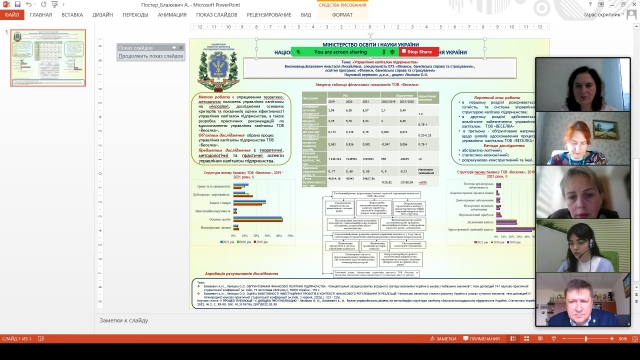Viewport: 640px width, 360px height.
Task: Open the ФОРМАТ drawing tools tab
Action: [x=342, y=15]
